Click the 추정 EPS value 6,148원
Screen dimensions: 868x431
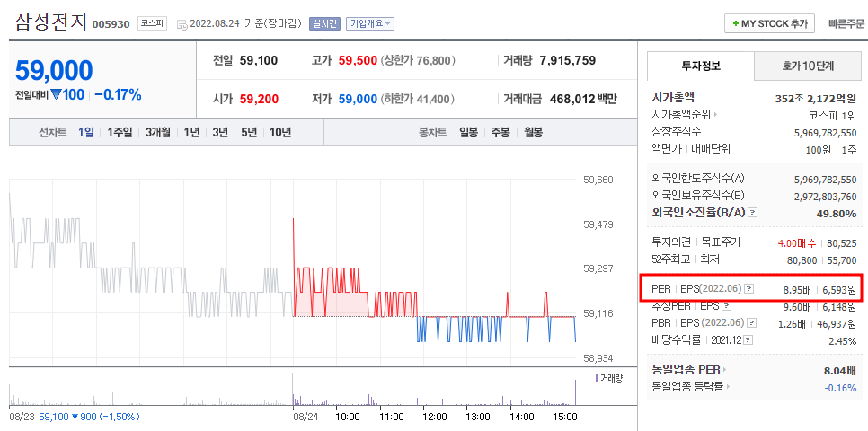tap(839, 306)
